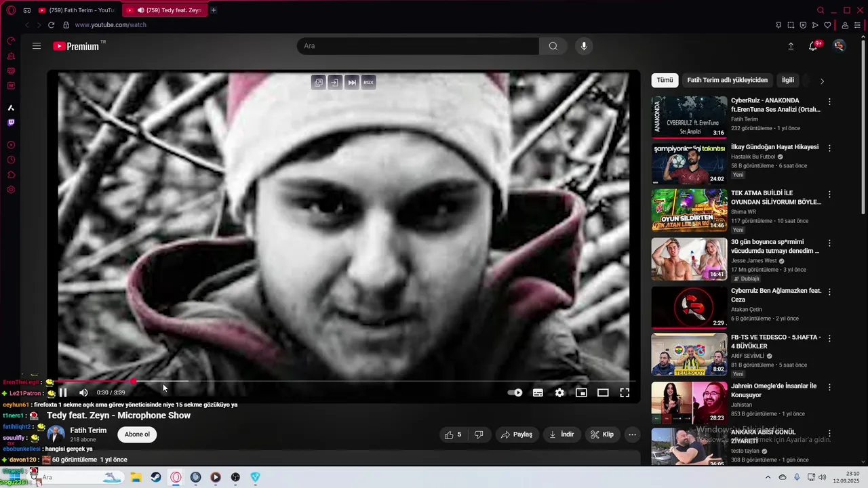
Task: Mute the video volume
Action: tap(83, 392)
